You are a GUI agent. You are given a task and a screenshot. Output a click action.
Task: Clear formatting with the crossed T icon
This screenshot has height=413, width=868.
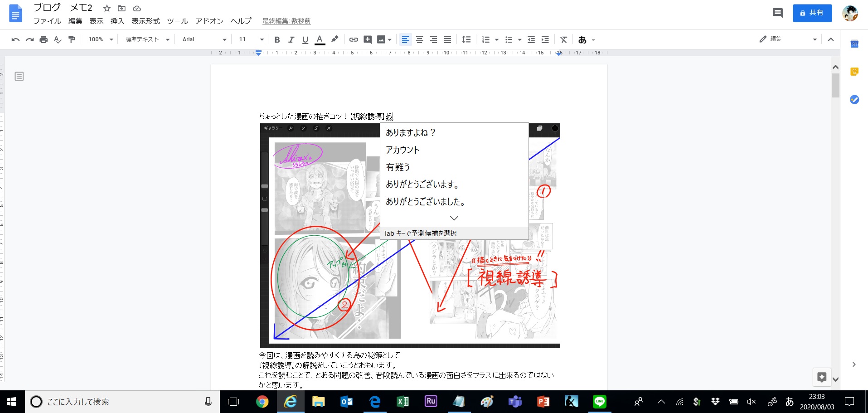pyautogui.click(x=564, y=39)
